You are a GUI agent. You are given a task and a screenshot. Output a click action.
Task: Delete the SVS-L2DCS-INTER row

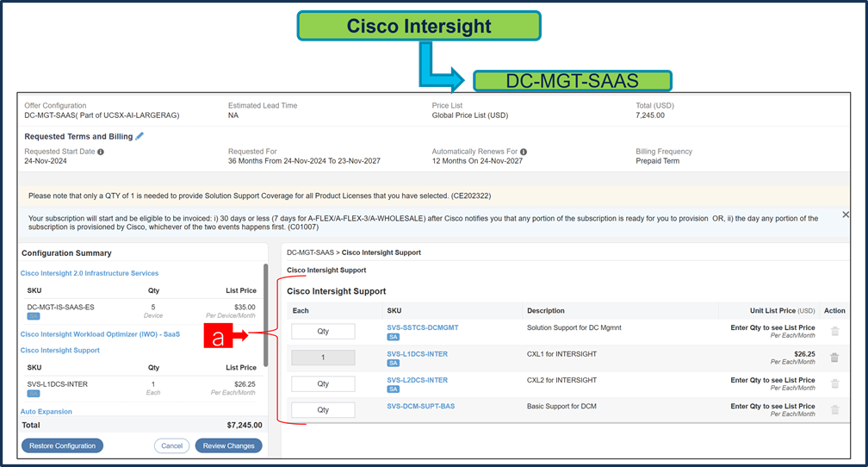[834, 383]
